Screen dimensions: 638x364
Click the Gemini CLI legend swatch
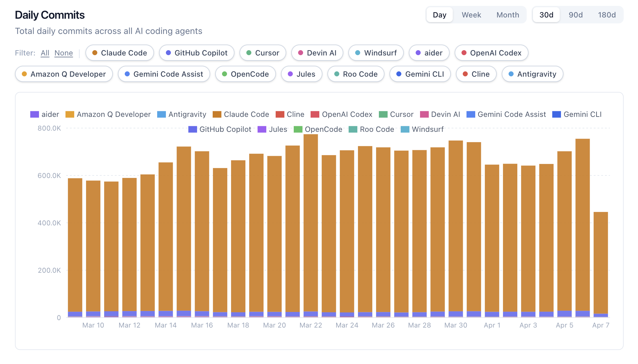click(x=556, y=114)
